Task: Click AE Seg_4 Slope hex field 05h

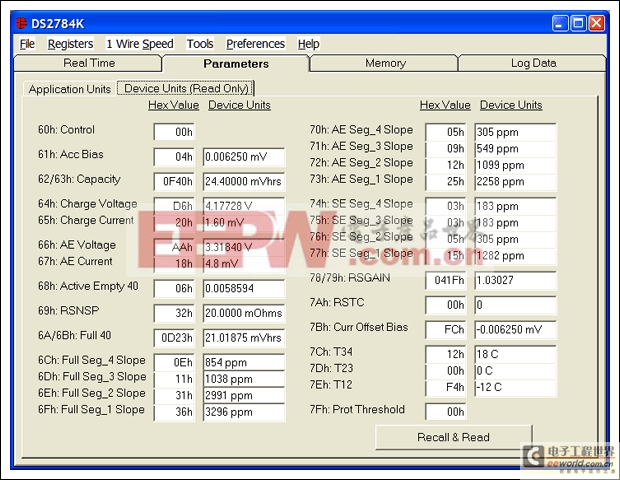Action: (x=446, y=132)
